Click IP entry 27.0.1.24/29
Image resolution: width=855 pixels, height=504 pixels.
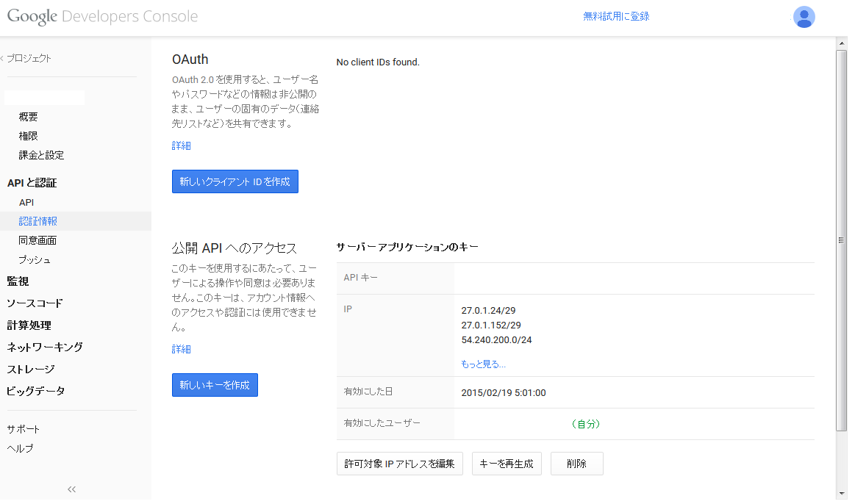pyautogui.click(x=488, y=311)
